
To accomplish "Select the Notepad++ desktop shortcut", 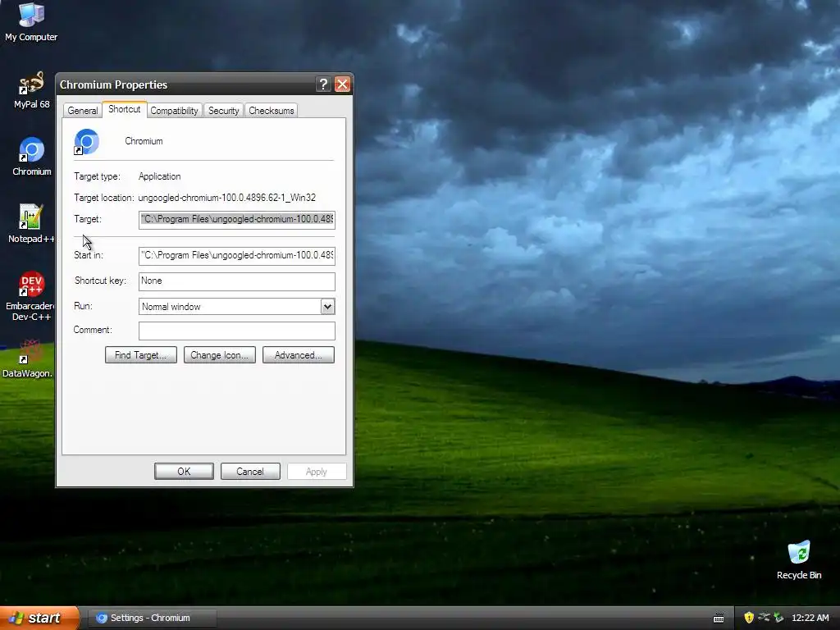I will [x=31, y=224].
